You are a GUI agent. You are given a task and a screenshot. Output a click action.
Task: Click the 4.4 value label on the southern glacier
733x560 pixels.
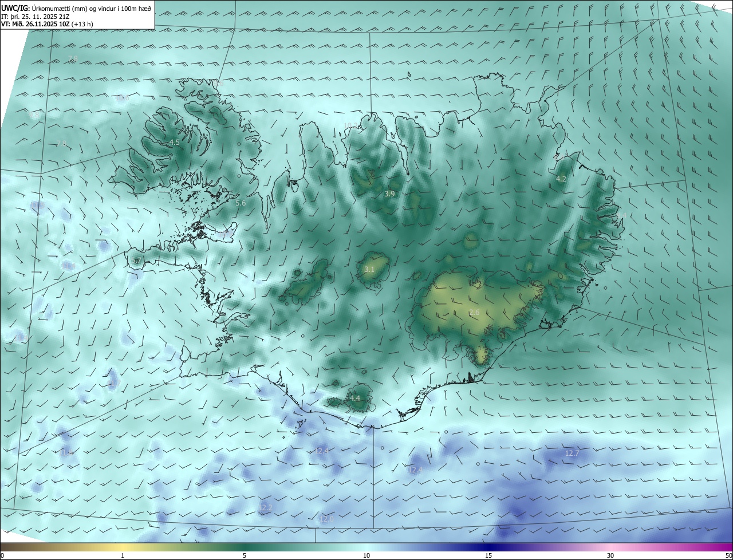(355, 398)
